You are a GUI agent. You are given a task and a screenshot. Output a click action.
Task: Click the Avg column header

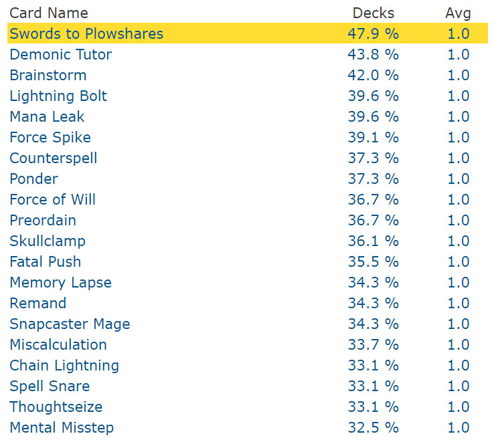point(458,13)
